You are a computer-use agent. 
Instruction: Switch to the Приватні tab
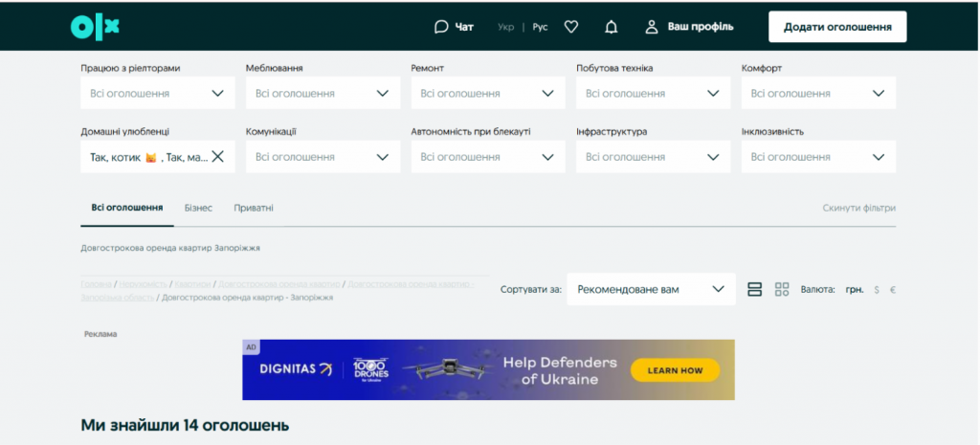click(254, 208)
